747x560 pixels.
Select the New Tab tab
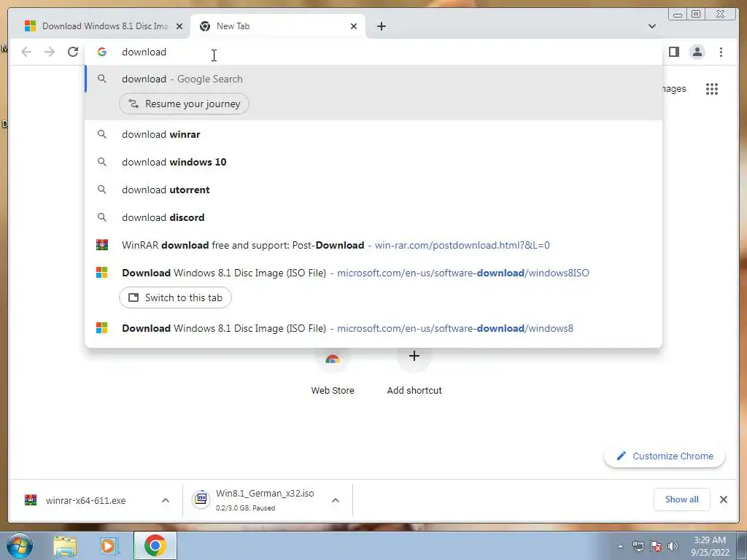278,26
